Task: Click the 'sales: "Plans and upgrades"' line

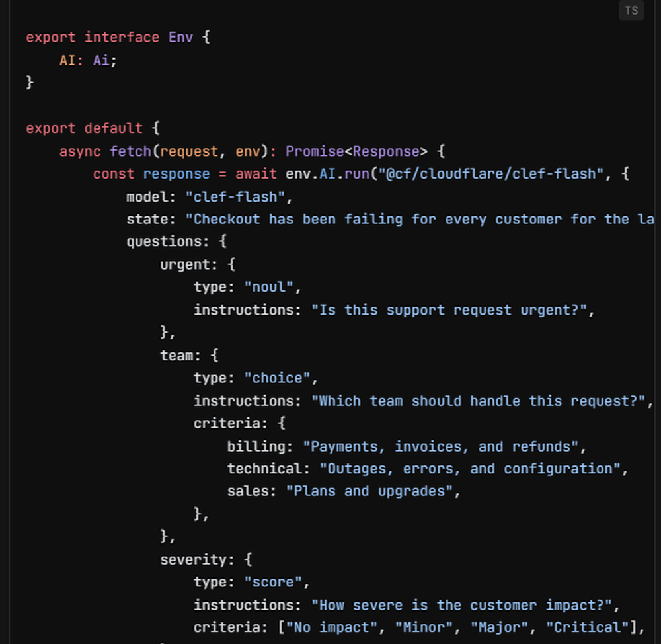Action: (x=344, y=491)
